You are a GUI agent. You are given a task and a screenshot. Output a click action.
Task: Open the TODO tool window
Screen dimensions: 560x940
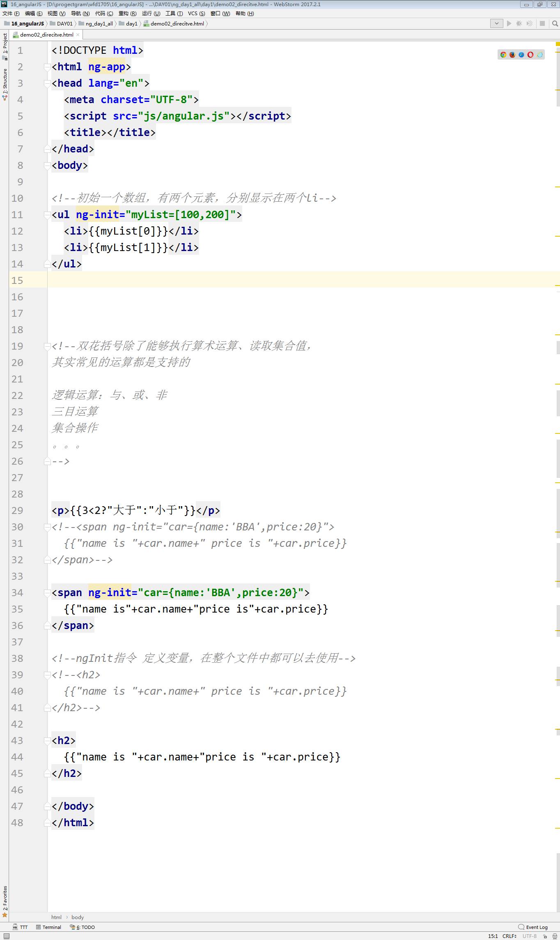coord(82,927)
